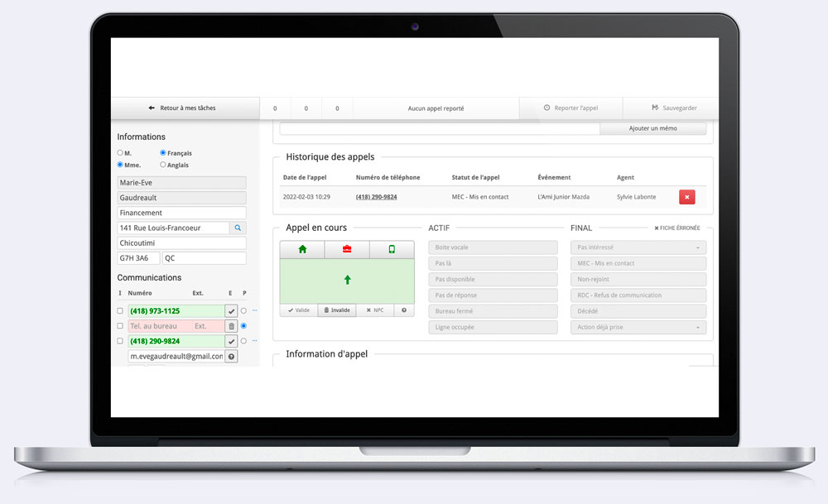Screen dimensions: 828x504
Task: Select the home phone tab icon
Action: 302,249
